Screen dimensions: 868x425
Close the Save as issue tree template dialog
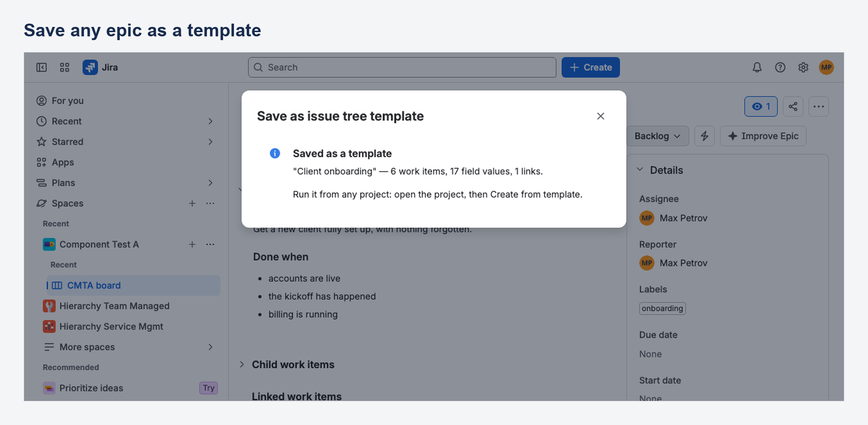click(x=601, y=116)
